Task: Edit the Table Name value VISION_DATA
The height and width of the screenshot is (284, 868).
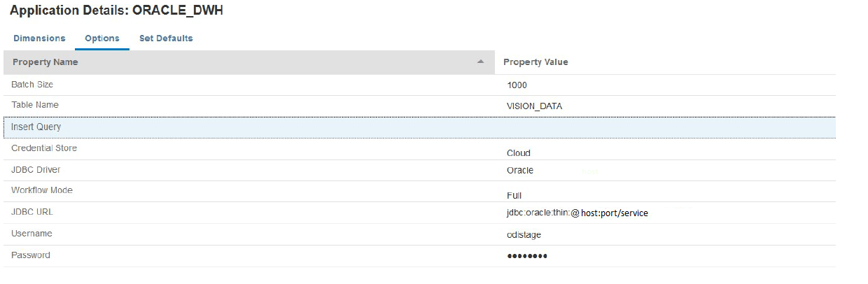Action: point(534,106)
